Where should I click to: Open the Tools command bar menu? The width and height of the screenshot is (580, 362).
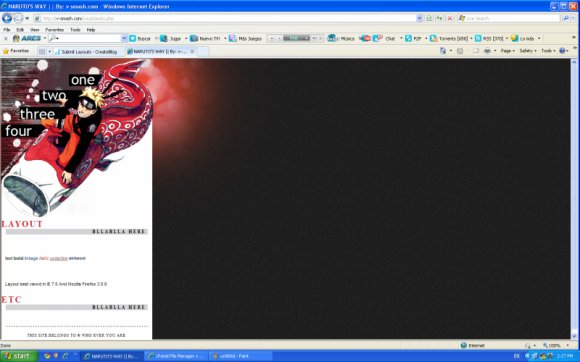point(548,51)
